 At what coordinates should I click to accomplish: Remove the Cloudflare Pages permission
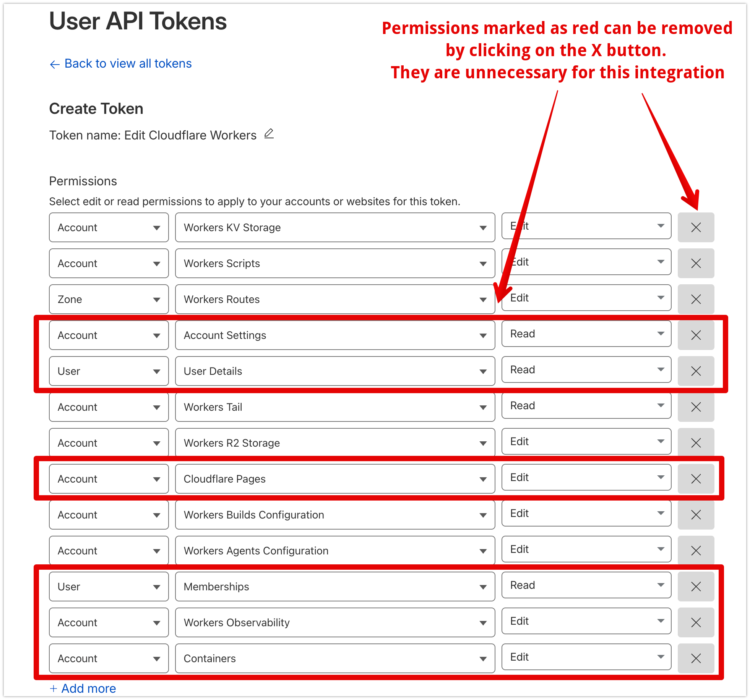pyautogui.click(x=695, y=478)
